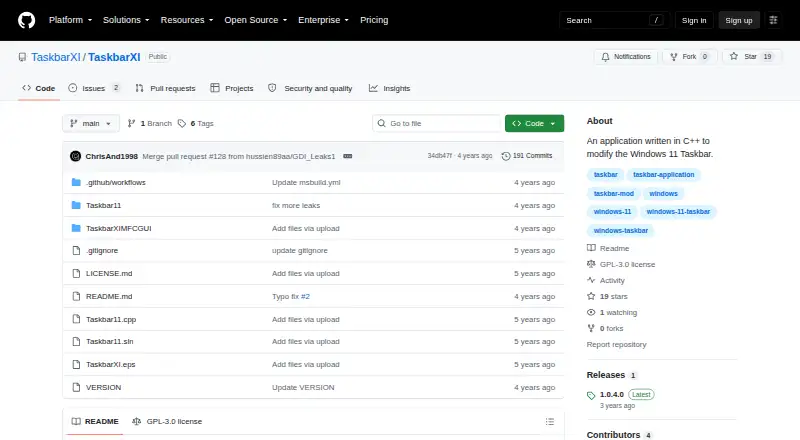Viewport: 800px width, 440px height.
Task: Open issue link #2 in README.md commit
Action: pyautogui.click(x=305, y=296)
